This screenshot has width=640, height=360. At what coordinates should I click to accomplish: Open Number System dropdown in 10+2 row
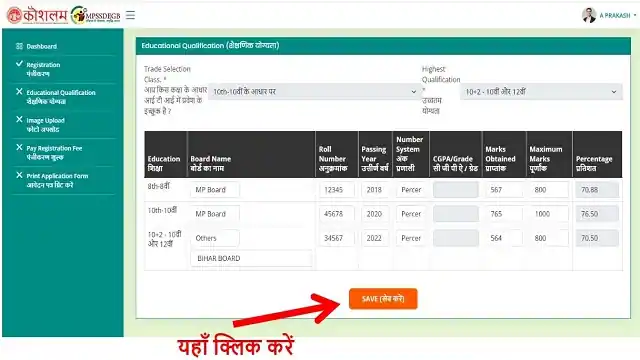[x=411, y=238]
